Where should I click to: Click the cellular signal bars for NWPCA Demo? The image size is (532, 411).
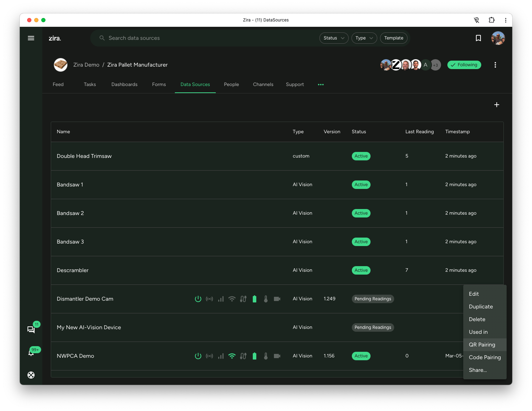[x=221, y=356]
